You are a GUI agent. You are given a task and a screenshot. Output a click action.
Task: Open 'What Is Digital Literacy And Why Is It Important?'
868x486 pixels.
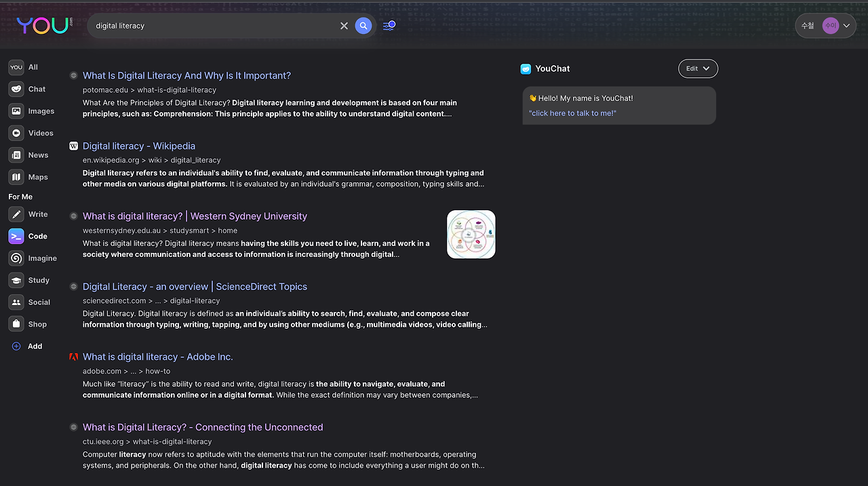tap(186, 75)
